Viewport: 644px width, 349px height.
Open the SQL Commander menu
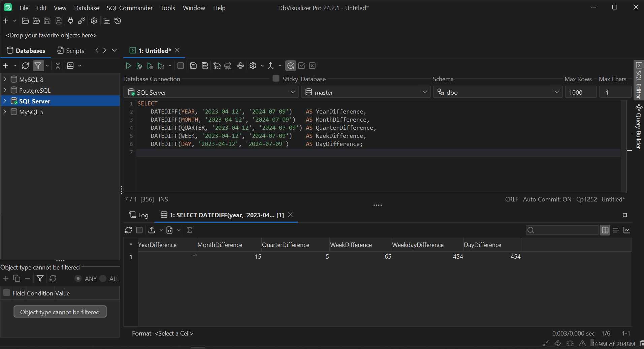[129, 8]
